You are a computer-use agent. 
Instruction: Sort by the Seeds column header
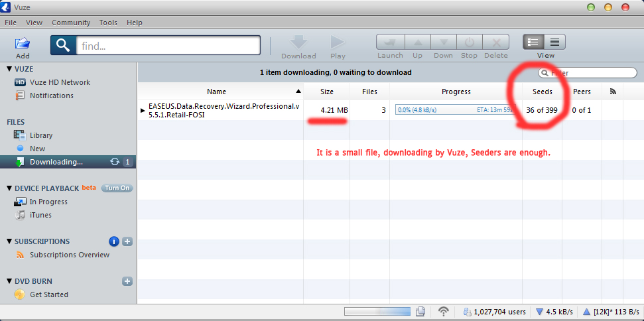click(543, 92)
